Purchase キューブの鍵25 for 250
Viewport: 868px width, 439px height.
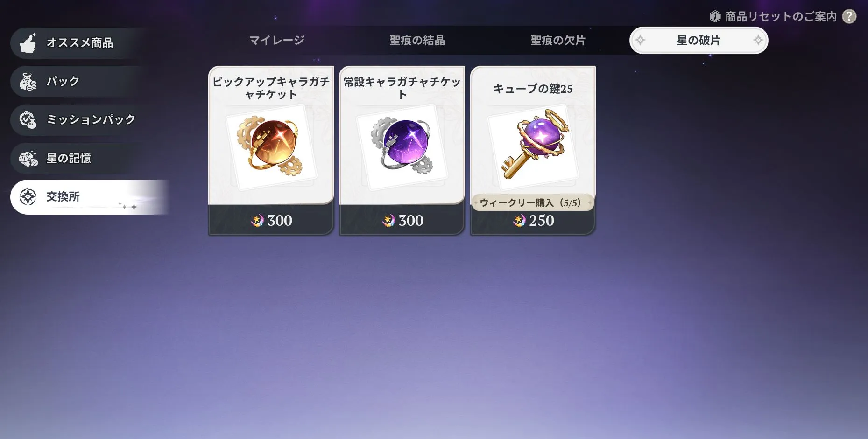pyautogui.click(x=533, y=220)
